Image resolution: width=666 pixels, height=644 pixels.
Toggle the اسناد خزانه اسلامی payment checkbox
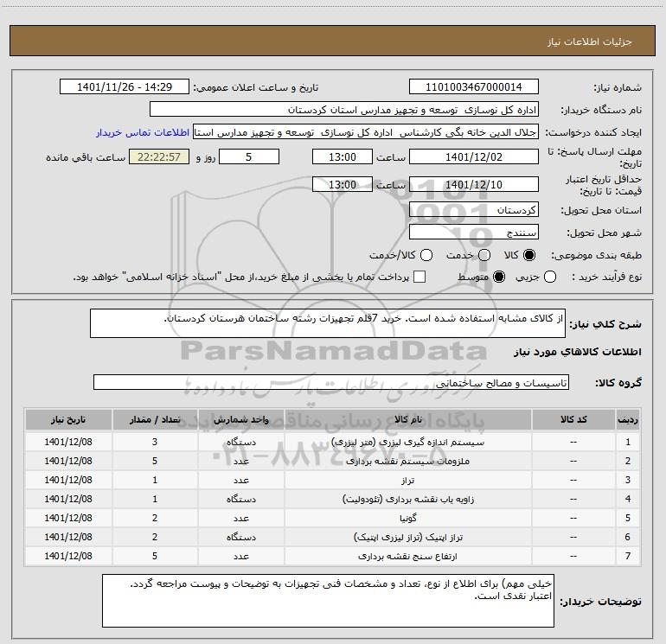point(419,277)
